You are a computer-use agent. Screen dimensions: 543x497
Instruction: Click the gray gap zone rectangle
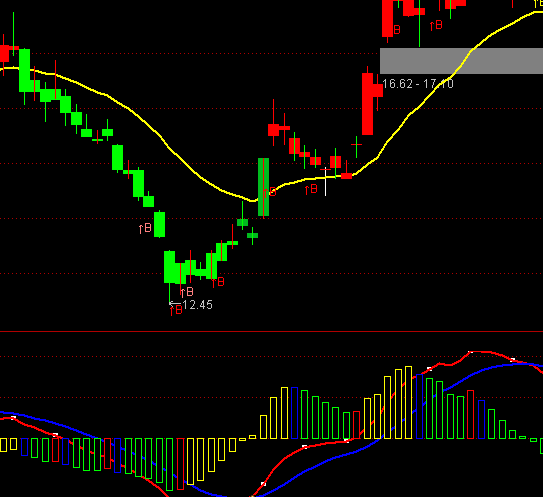(x=461, y=61)
